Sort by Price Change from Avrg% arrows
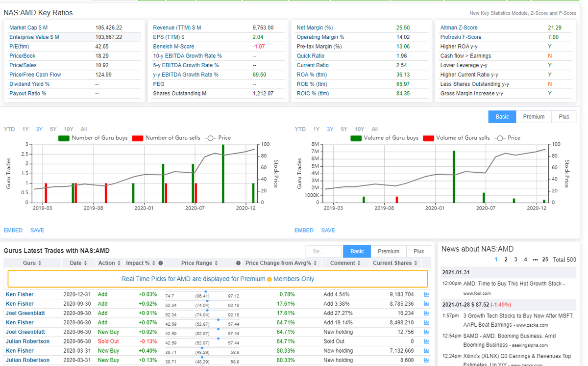The image size is (588, 366). pos(315,263)
